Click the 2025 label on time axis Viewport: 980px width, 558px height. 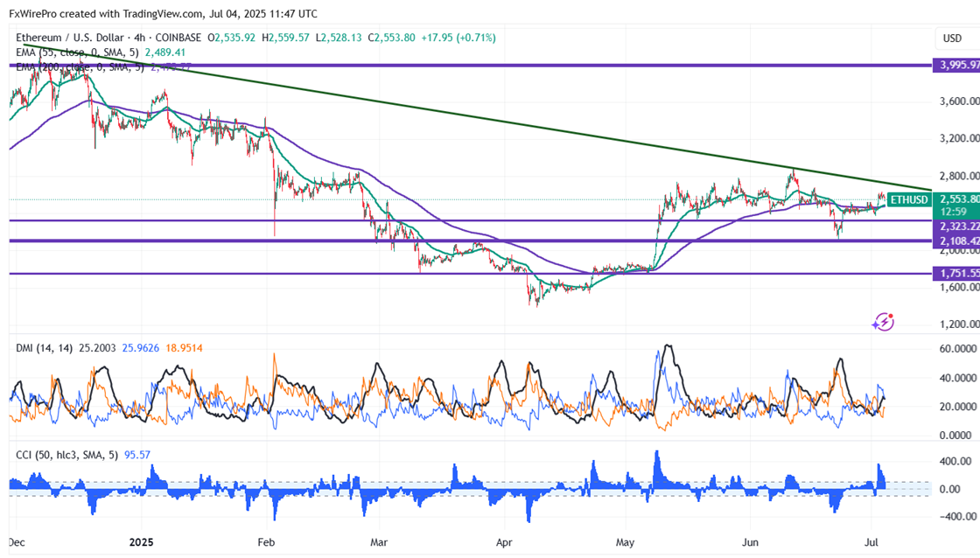pyautogui.click(x=141, y=541)
